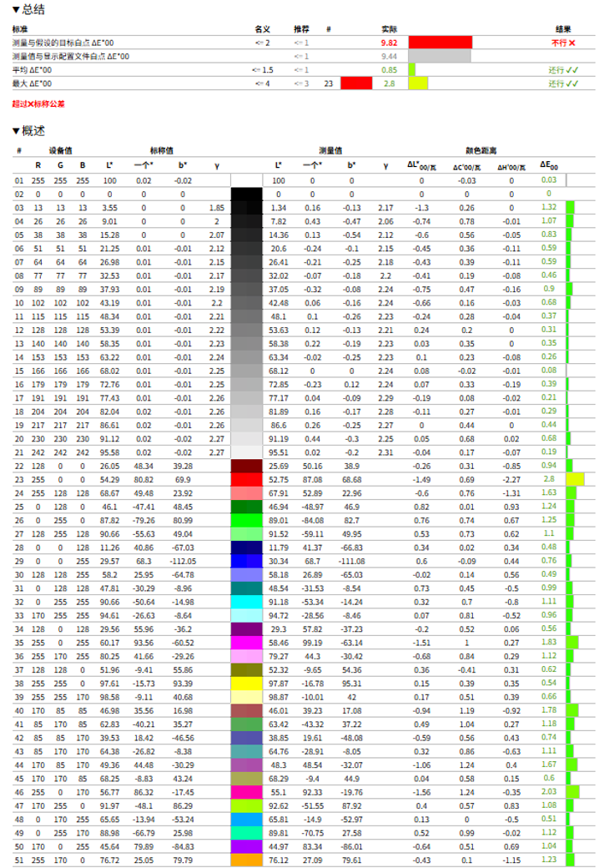Click green checkmarks in 最大 ΔE*00 row
Viewport: 609px width, 868px height.
pyautogui.click(x=571, y=83)
